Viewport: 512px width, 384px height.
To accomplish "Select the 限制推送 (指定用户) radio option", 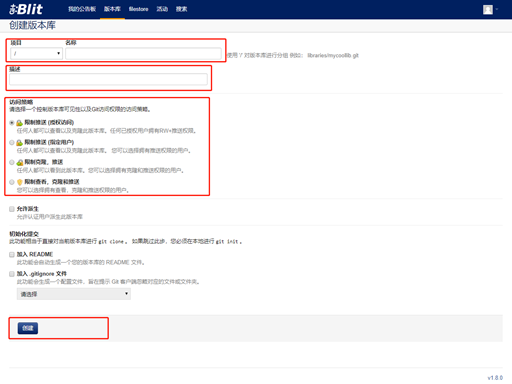I will coord(12,142).
